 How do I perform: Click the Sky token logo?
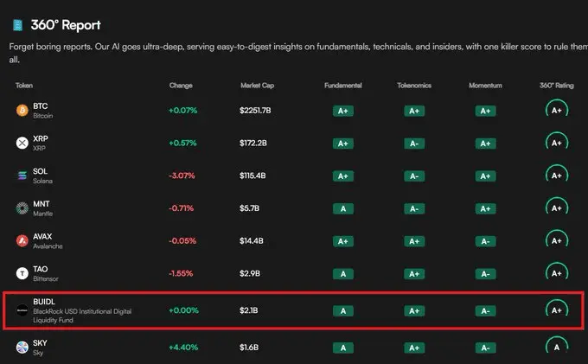22,347
